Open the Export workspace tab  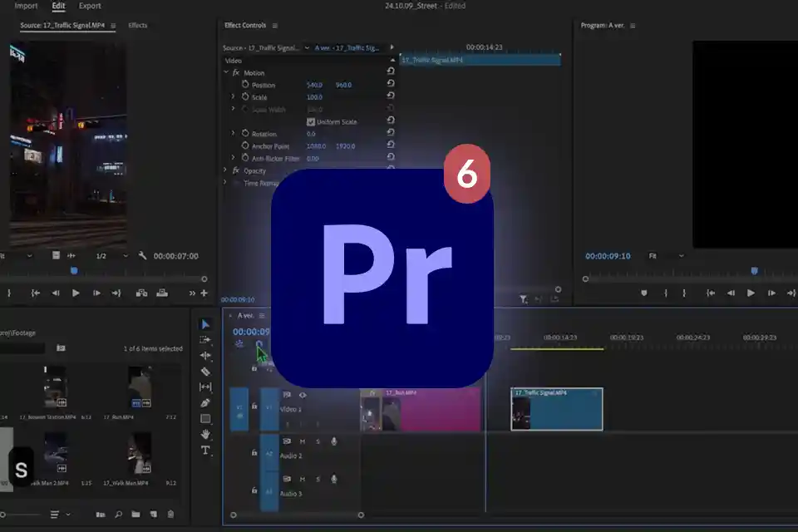90,6
